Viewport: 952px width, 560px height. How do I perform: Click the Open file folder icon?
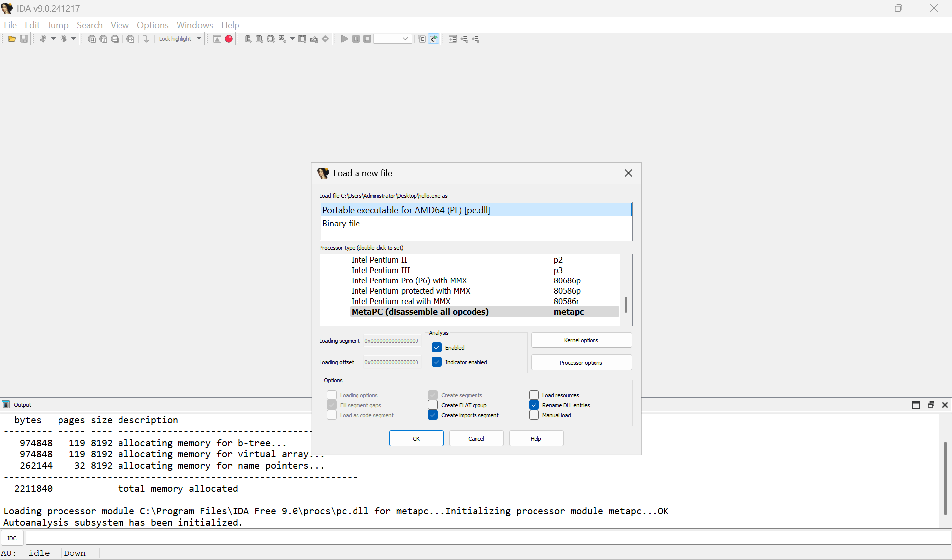click(12, 39)
